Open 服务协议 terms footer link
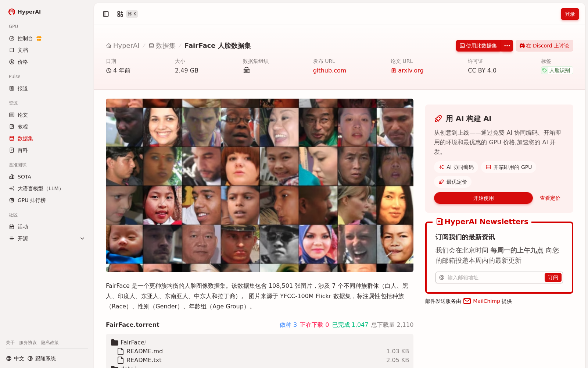The image size is (588, 368). (28, 343)
